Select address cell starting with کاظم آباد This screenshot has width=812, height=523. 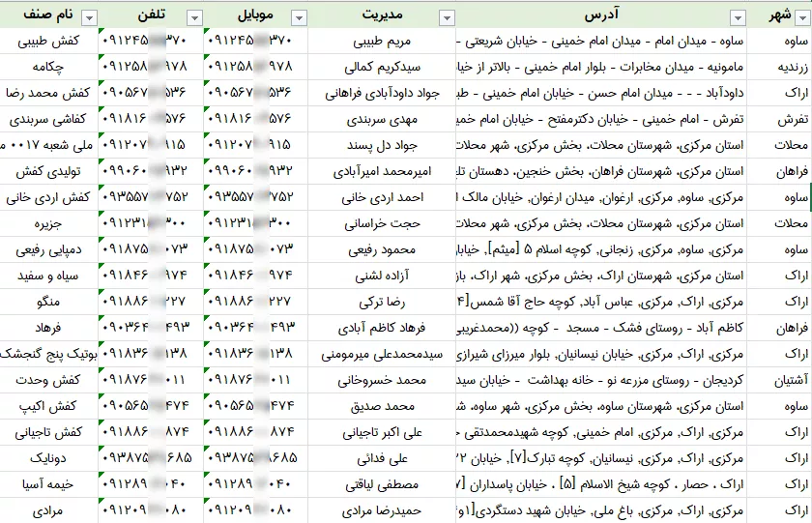[x=601, y=328]
